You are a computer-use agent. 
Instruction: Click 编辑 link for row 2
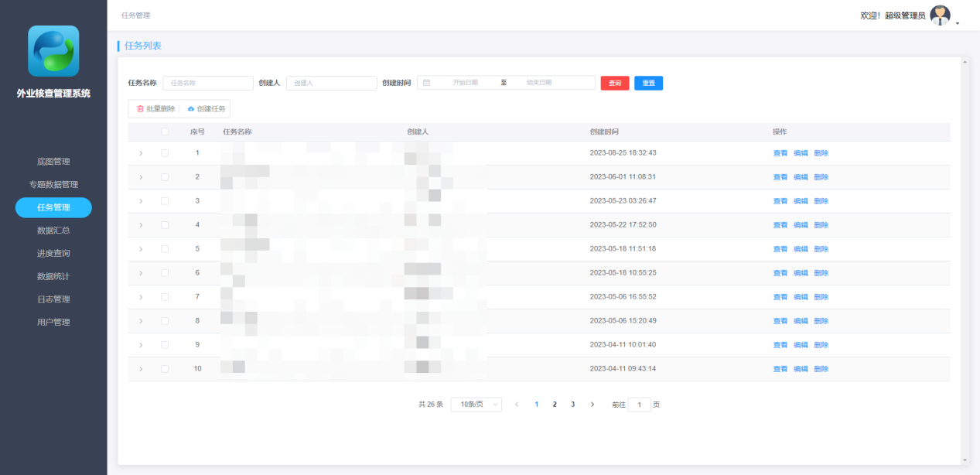coord(801,177)
